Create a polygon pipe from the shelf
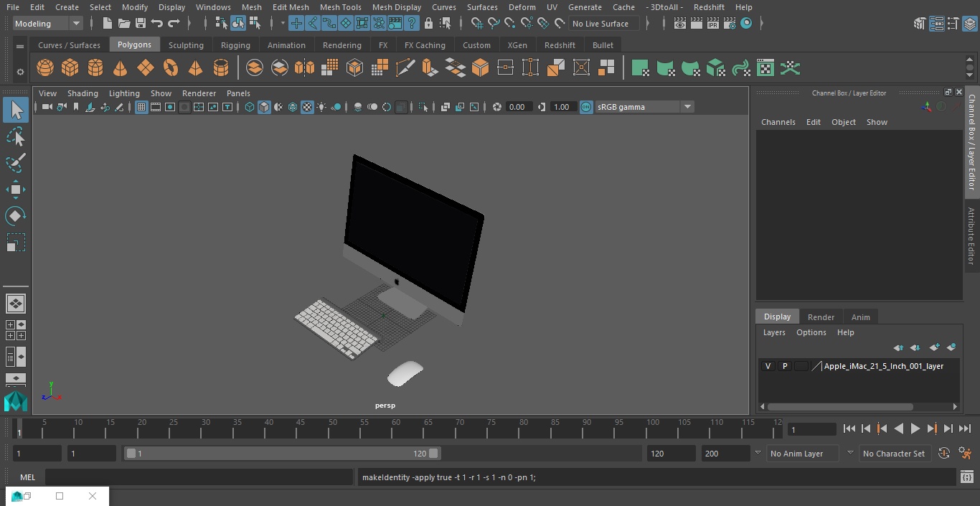980x506 pixels. pyautogui.click(x=221, y=68)
